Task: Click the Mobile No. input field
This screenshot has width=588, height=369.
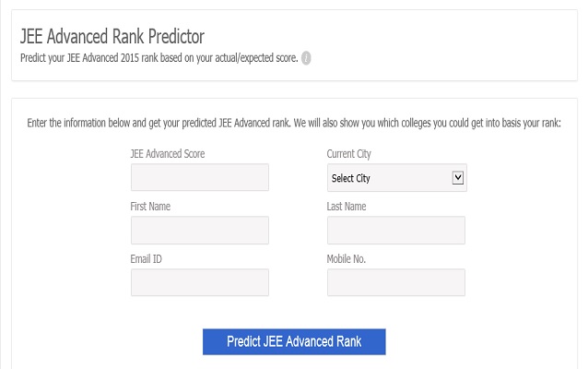Action: coord(396,282)
